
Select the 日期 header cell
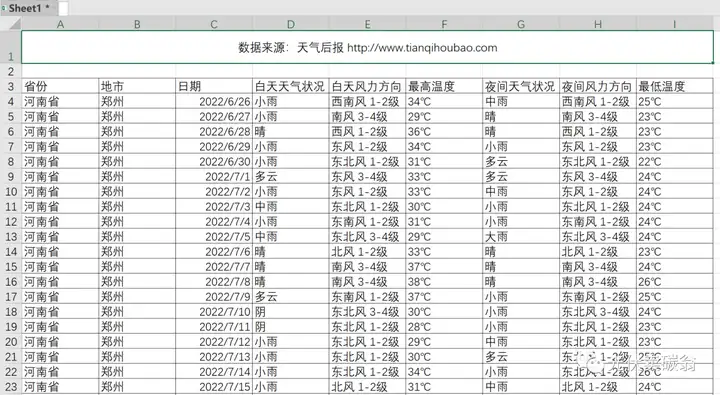pos(214,86)
